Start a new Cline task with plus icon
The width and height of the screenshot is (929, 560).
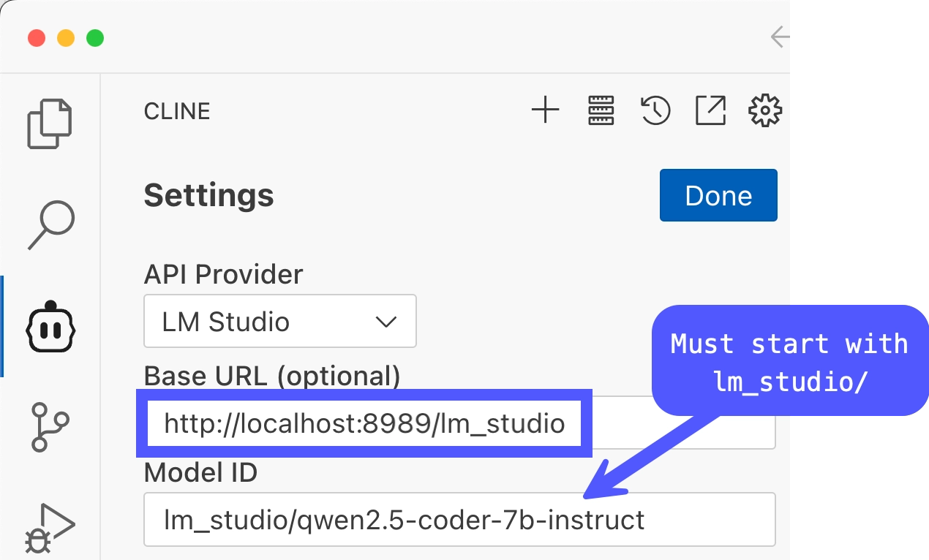pyautogui.click(x=545, y=111)
